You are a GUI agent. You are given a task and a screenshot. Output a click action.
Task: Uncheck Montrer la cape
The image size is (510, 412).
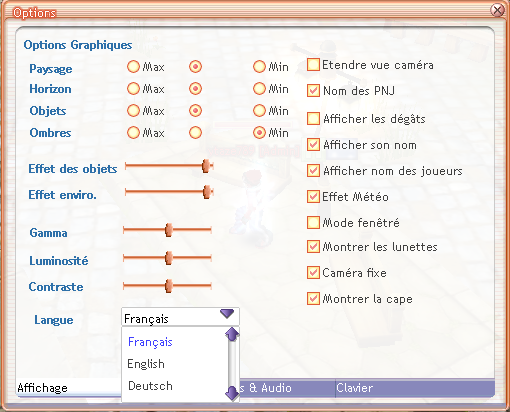[313, 299]
